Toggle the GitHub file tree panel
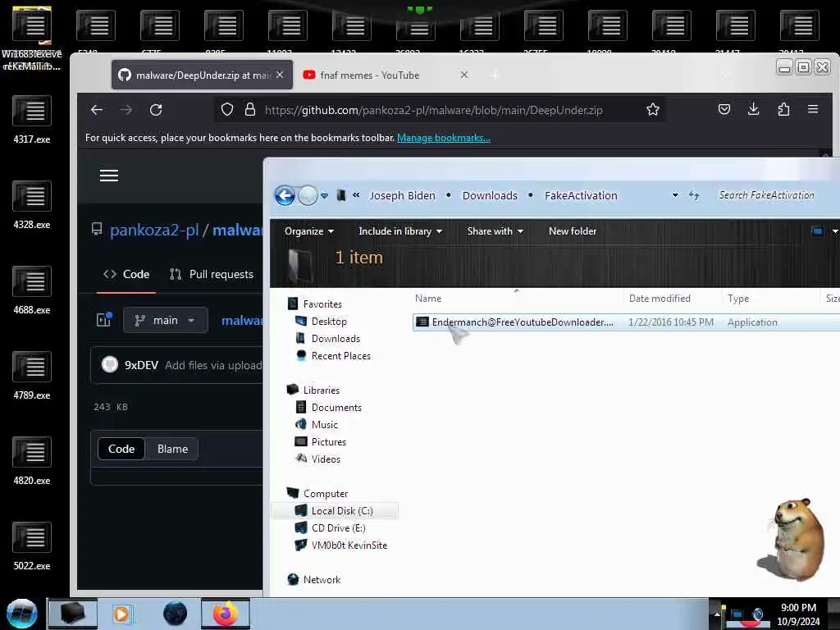This screenshot has width=840, height=630. [104, 320]
